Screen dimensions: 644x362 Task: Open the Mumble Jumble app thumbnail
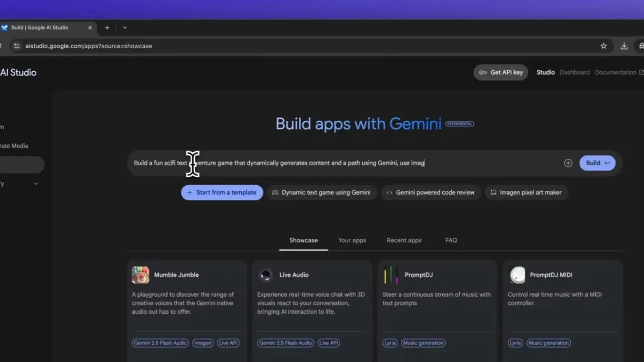tap(141, 275)
